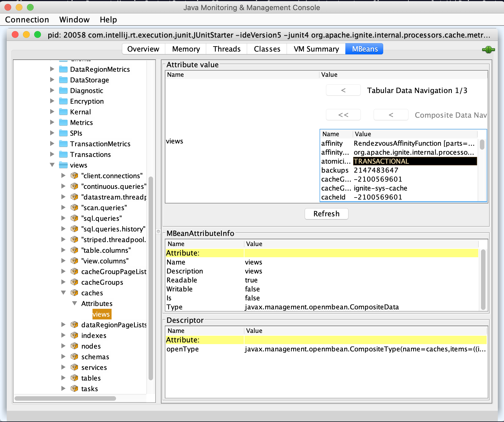Click the TransactionMetrics folder icon
Image resolution: width=504 pixels, height=422 pixels.
tap(63, 144)
